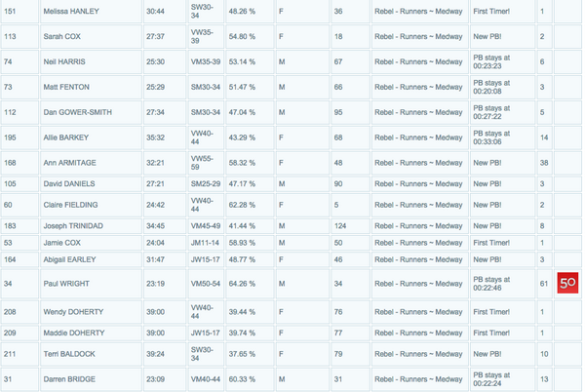Click time 30:44 in Melissa HANLEY row
Screen dimensions: 585x392
tap(156, 11)
